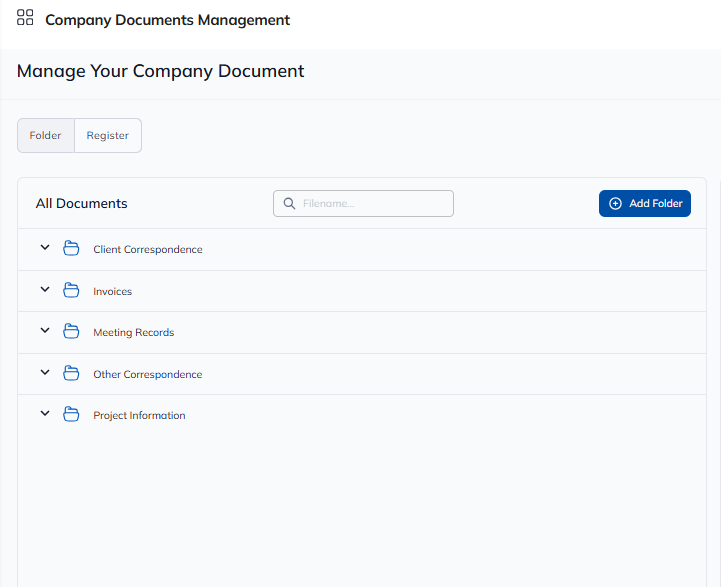Open the Client Correspondence folder label

[148, 250]
